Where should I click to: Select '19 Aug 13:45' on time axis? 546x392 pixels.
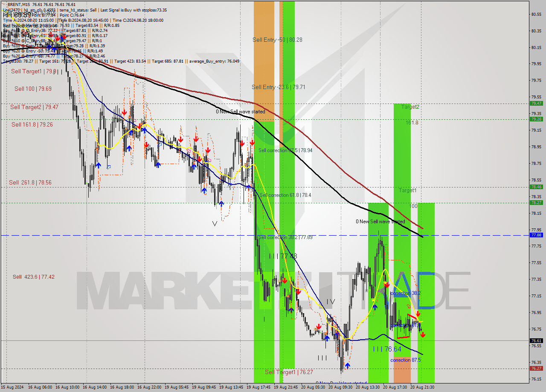point(231,387)
